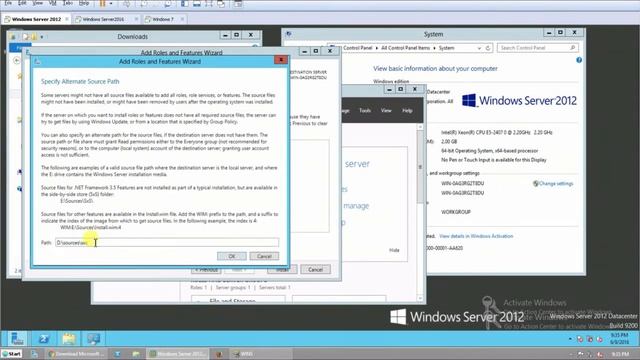The image size is (640, 360).
Task: Switch to the Windows Server2016 tab
Action: (x=103, y=19)
